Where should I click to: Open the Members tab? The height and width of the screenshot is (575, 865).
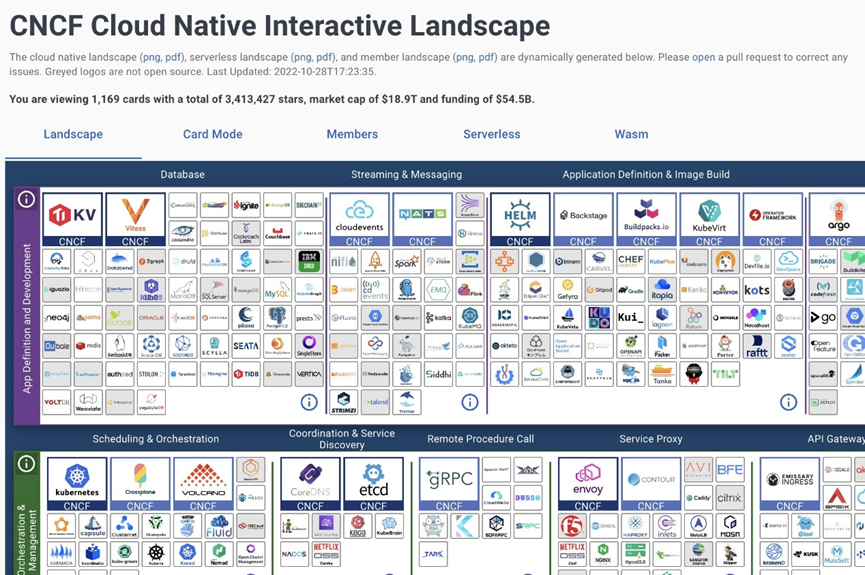(x=352, y=134)
